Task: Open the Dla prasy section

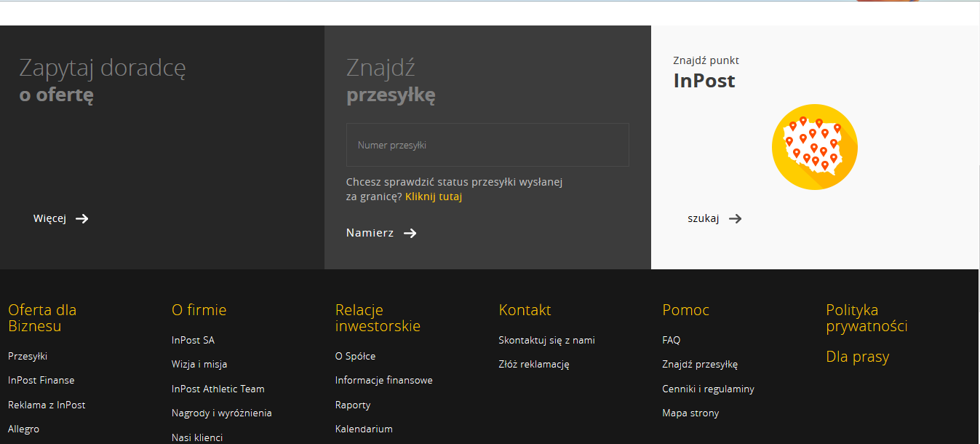Action: [857, 357]
